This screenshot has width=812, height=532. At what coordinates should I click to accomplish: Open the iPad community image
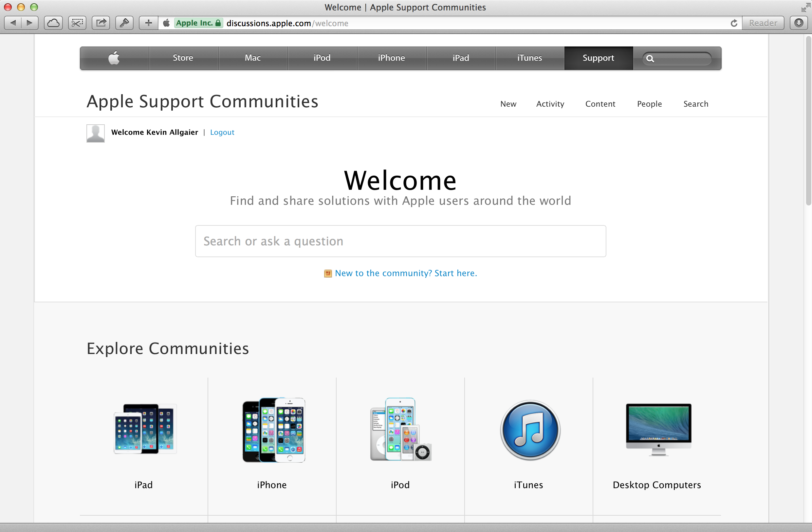145,429
